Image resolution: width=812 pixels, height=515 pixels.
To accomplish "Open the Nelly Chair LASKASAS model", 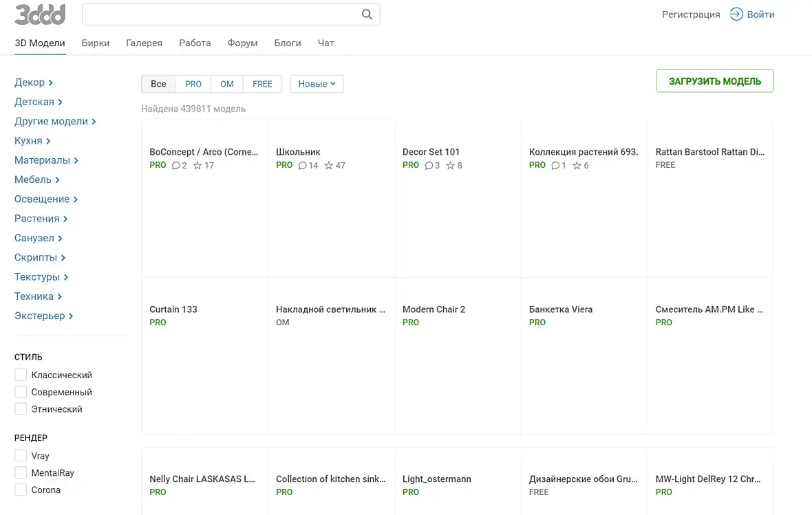I will click(202, 479).
